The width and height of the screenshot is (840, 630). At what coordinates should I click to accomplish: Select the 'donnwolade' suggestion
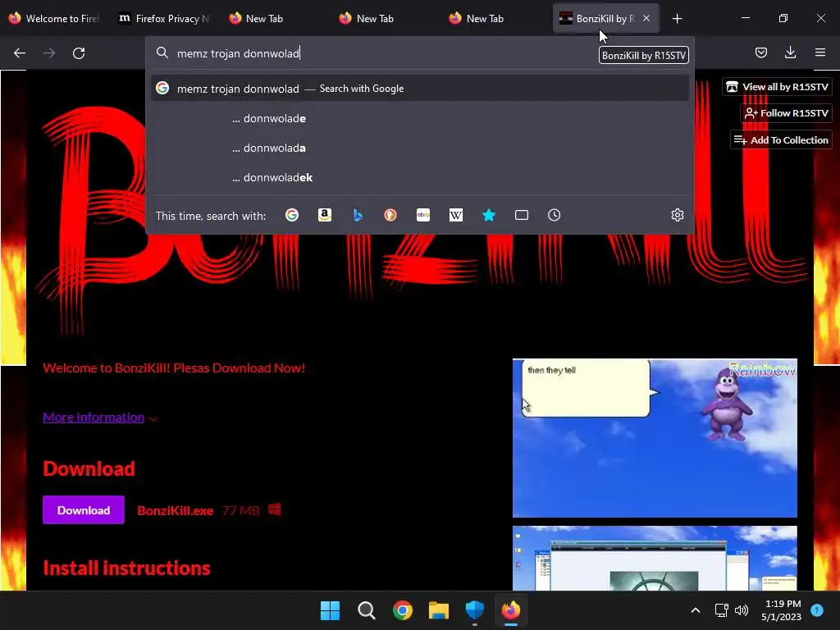420,118
